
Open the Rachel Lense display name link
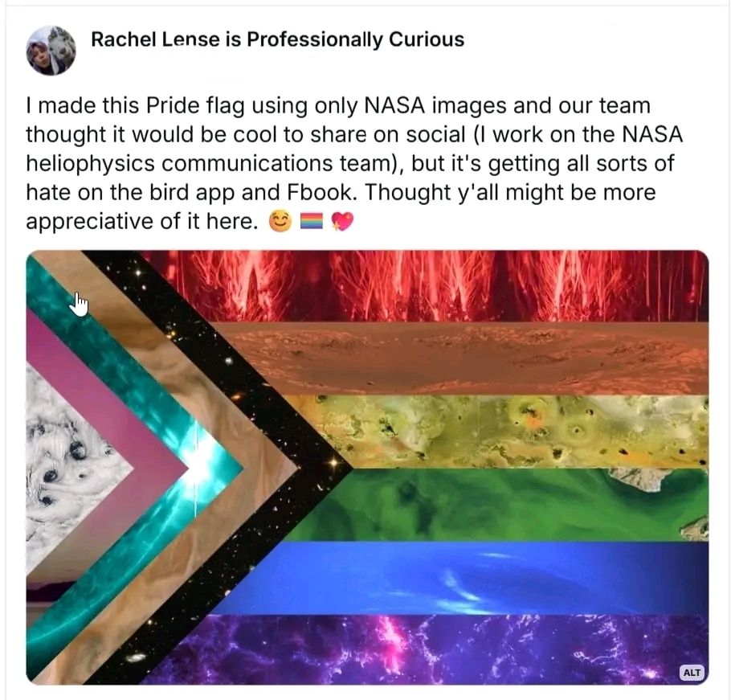click(x=277, y=39)
